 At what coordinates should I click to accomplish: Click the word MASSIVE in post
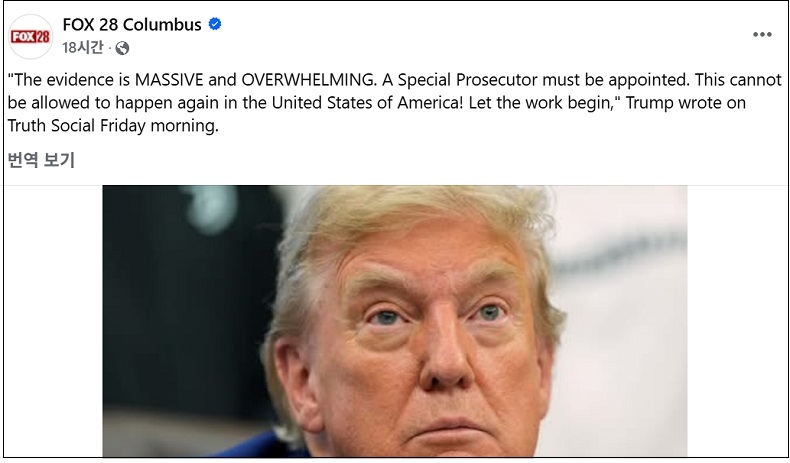tap(169, 80)
